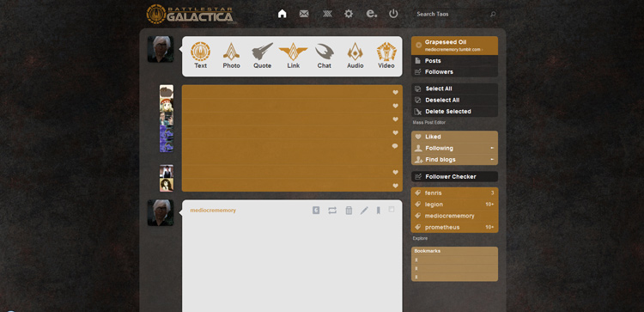Open the Liked posts page
Image resolution: width=644 pixels, height=312 pixels.
454,137
